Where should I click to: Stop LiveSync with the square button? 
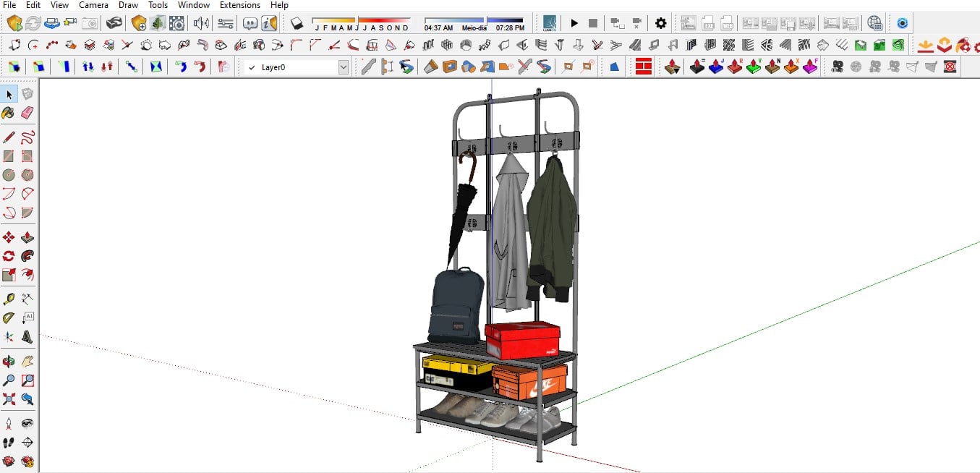pyautogui.click(x=593, y=23)
